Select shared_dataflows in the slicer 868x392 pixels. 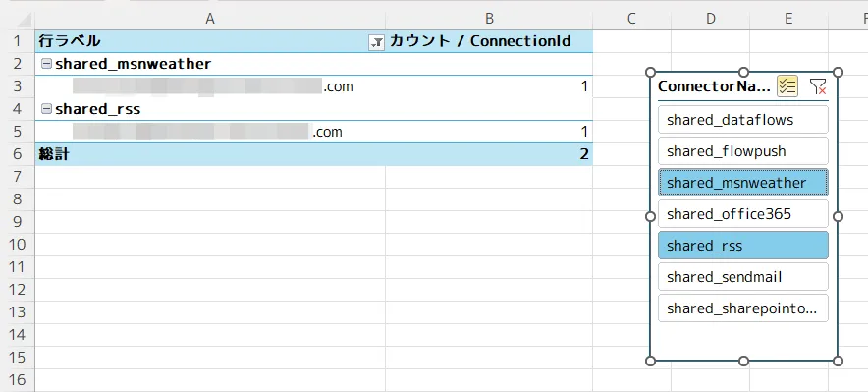click(743, 120)
